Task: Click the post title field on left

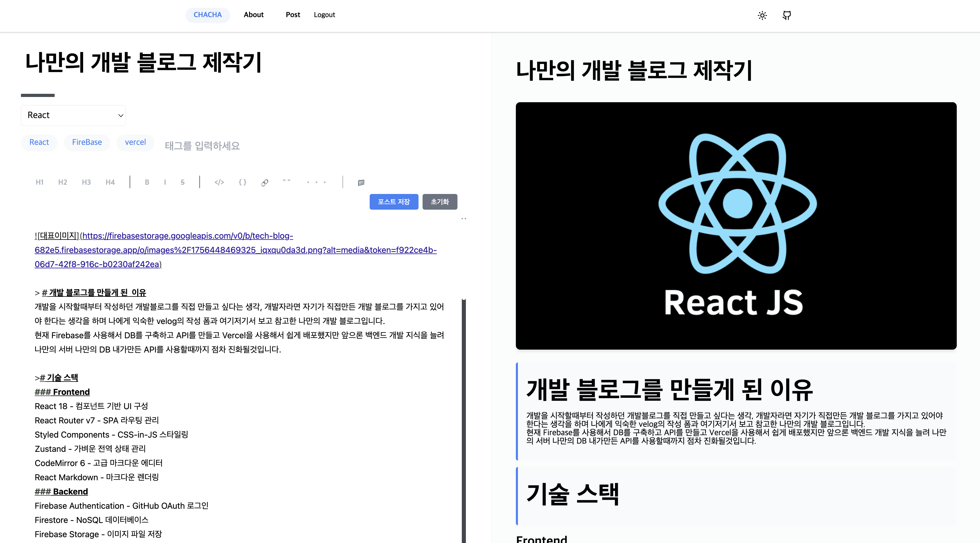Action: click(143, 62)
